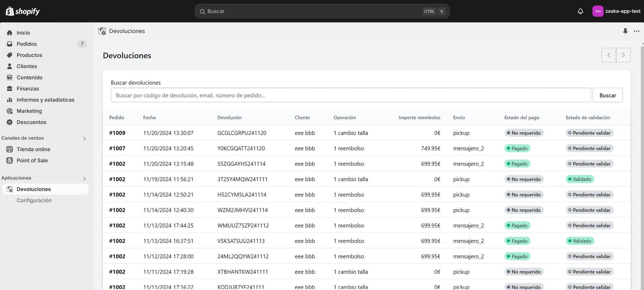Go to next page of devoluciones

pos(623,55)
